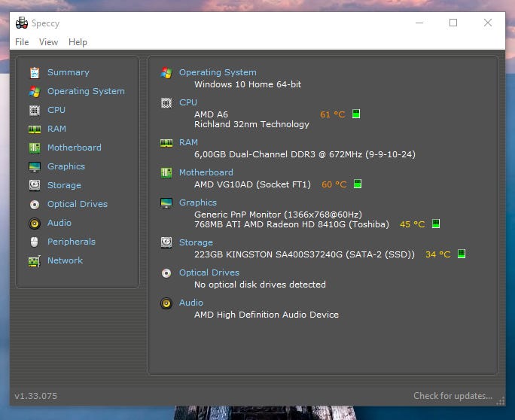Open the Optical Drives heading link in summary

[209, 272]
